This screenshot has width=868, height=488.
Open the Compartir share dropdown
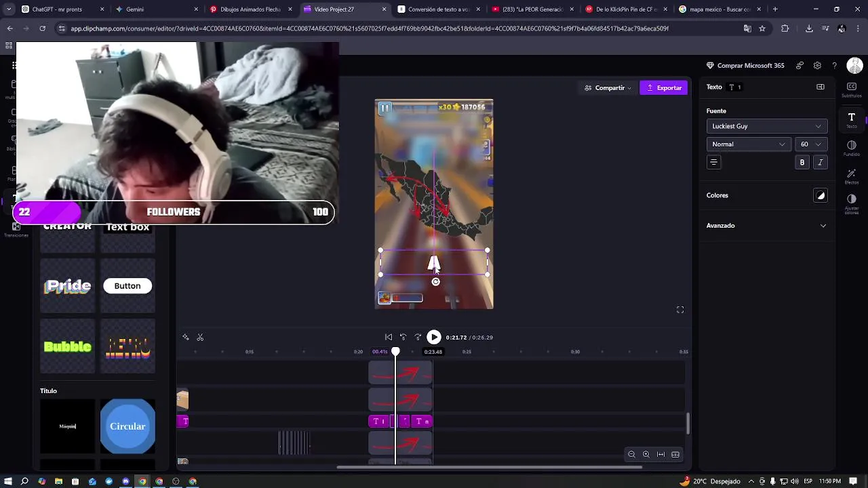608,87
